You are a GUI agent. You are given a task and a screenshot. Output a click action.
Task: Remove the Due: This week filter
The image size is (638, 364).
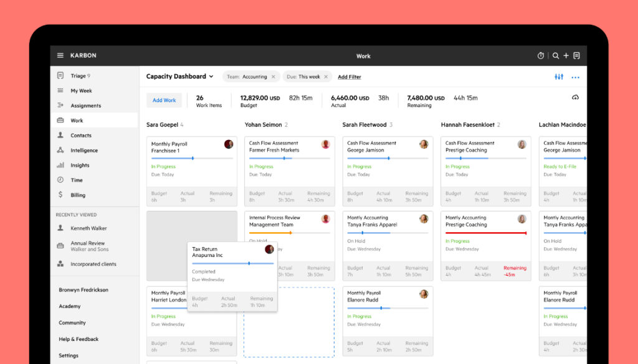(326, 77)
